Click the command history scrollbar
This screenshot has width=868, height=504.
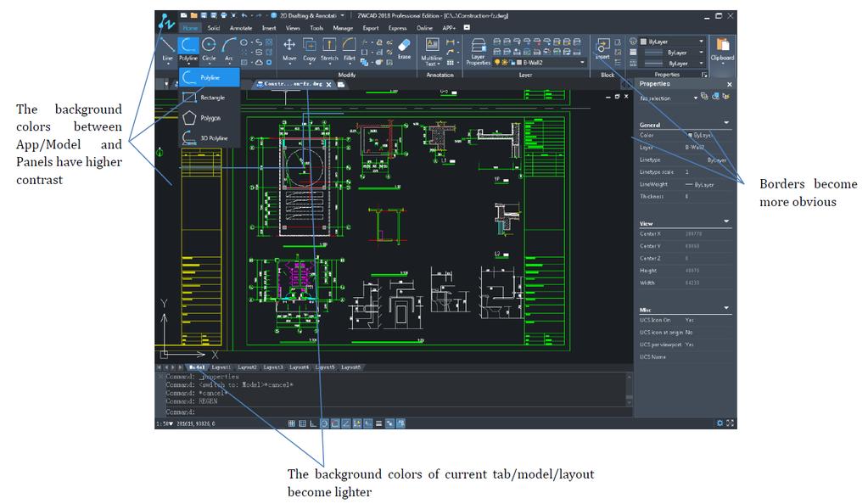629,389
